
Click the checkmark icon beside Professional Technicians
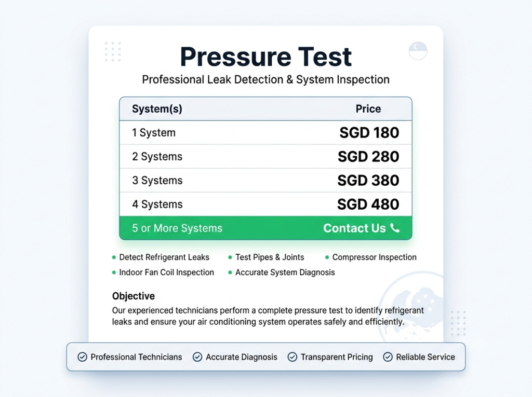pyautogui.click(x=82, y=357)
